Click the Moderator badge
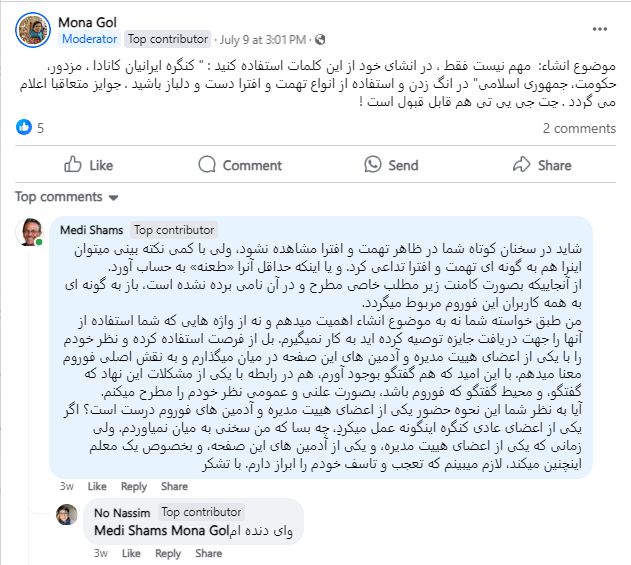Viewport: 631px width, 565px height. [x=89, y=40]
